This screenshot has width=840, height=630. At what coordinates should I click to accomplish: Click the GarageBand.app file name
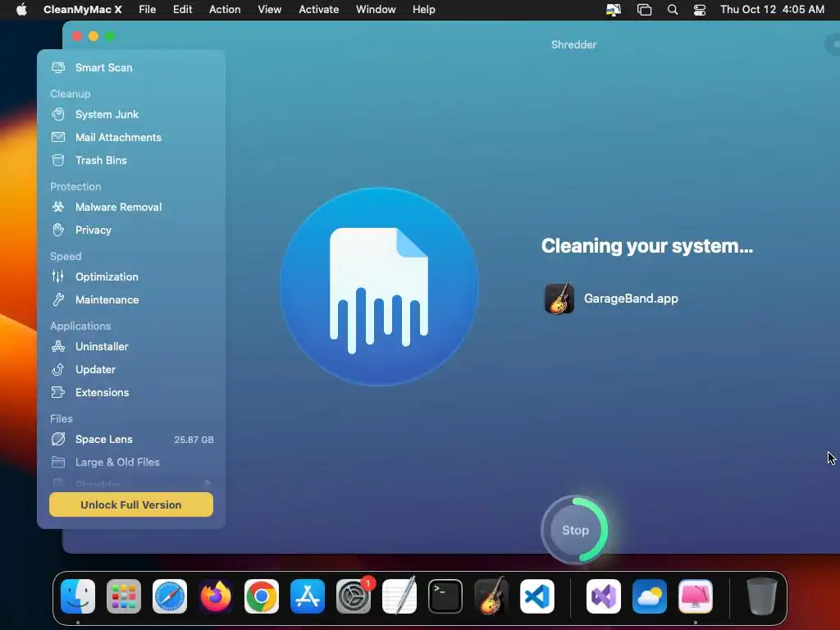point(631,299)
